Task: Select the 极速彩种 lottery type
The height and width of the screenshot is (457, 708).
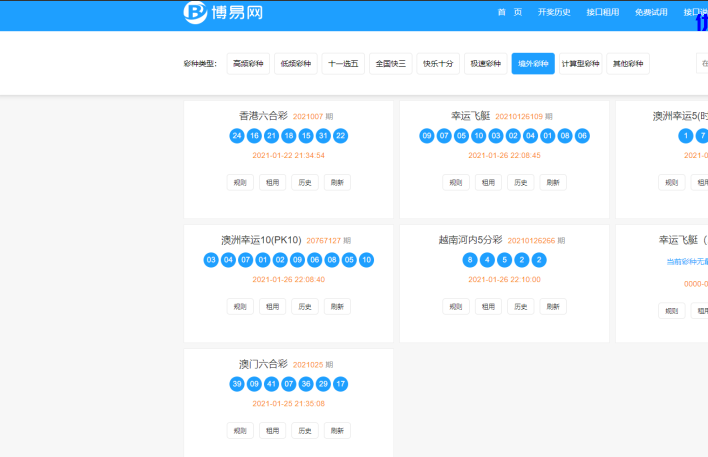Action: pyautogui.click(x=485, y=64)
